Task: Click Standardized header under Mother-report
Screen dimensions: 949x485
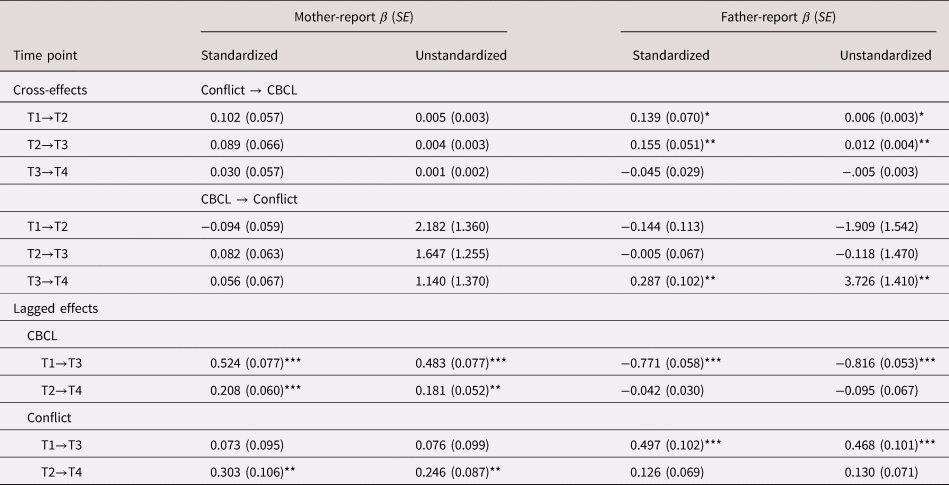Action: 239,56
